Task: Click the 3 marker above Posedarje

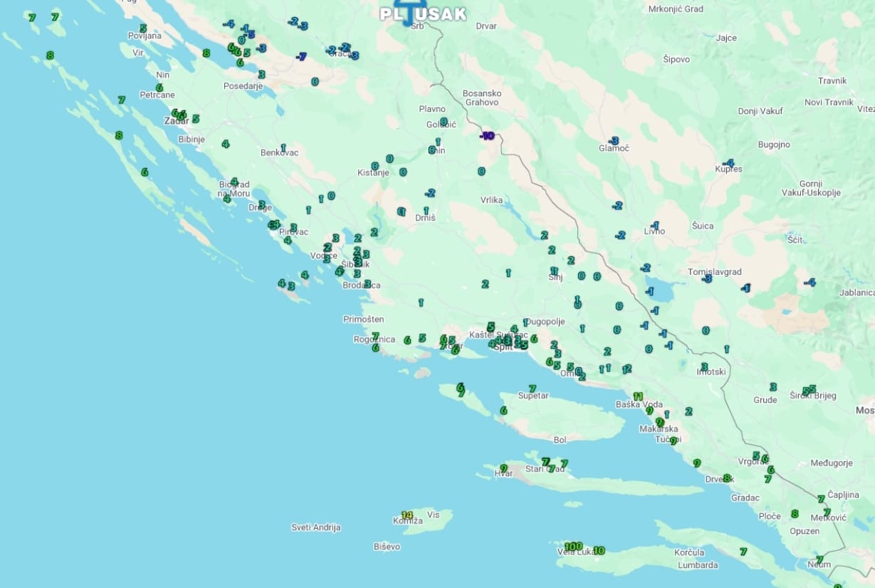Action: [261, 74]
